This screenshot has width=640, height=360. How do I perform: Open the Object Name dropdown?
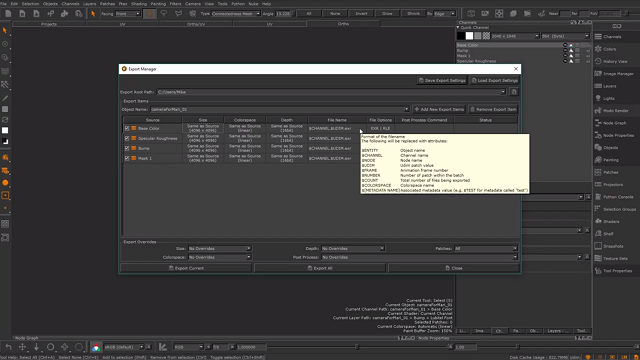tap(406, 109)
